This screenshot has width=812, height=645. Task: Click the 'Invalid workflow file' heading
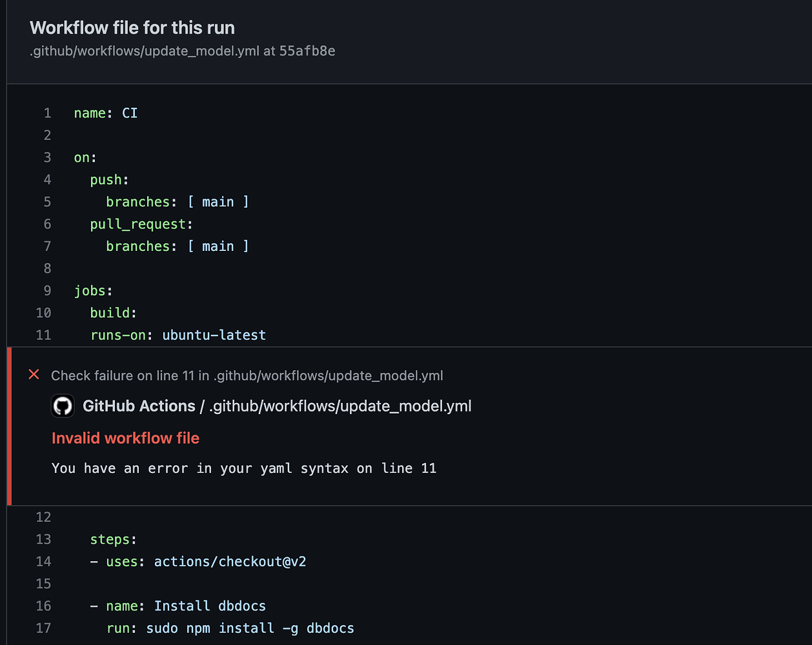coord(125,438)
